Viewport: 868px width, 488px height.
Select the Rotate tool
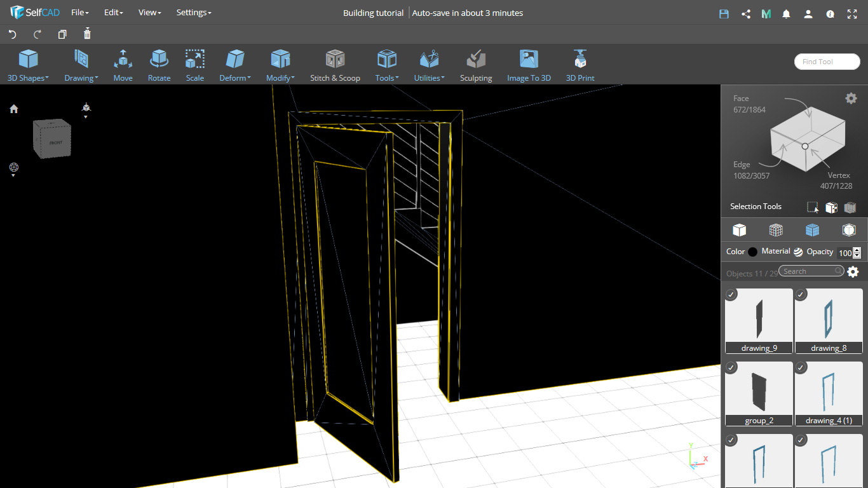[x=159, y=66]
